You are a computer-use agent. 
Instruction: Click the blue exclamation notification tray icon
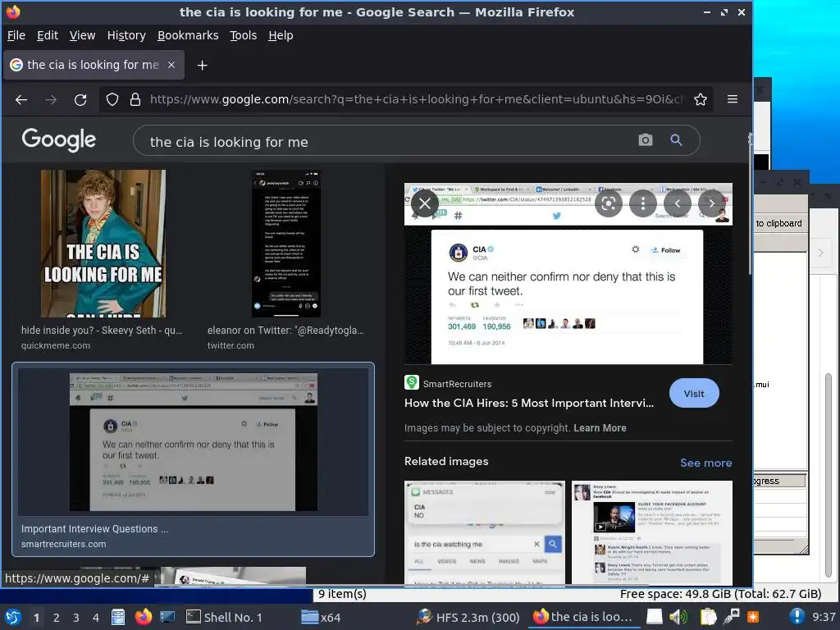pos(797,617)
